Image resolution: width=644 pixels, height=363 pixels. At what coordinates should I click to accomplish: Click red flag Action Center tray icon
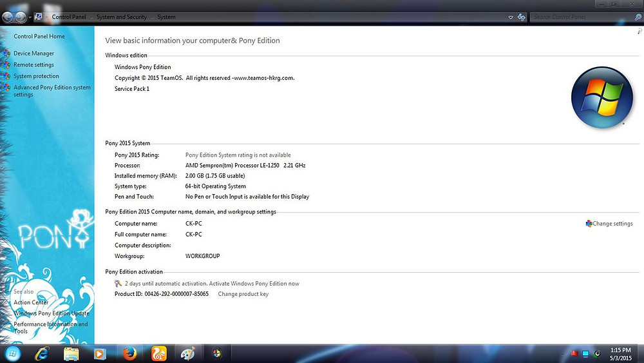[x=574, y=353]
